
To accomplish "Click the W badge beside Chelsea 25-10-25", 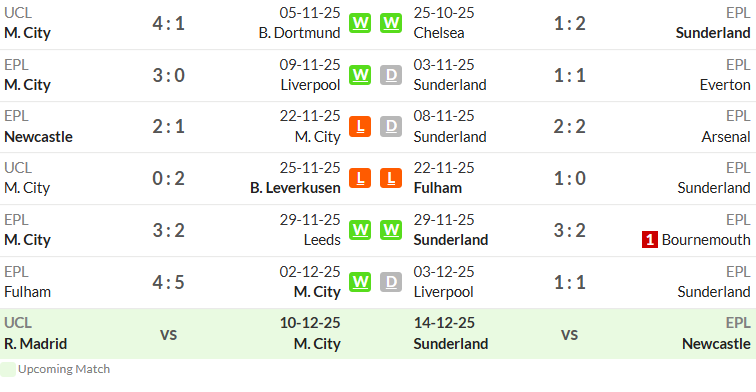I will coord(391,23).
